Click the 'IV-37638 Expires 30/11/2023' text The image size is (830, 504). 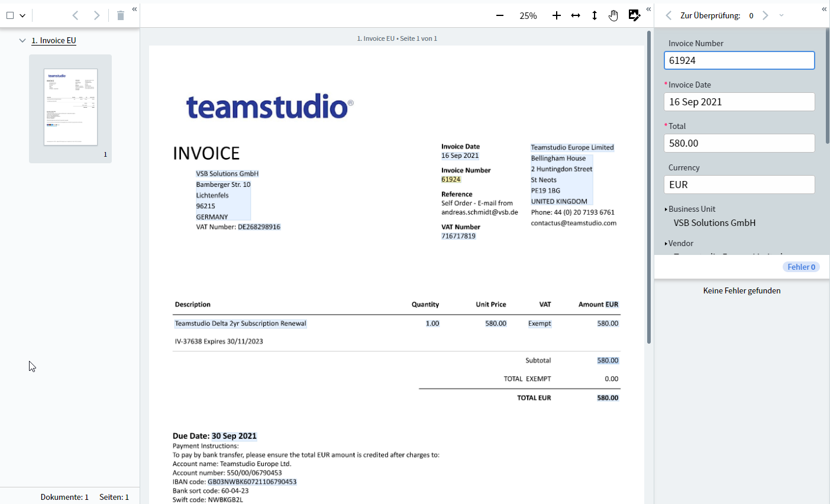pyautogui.click(x=219, y=341)
